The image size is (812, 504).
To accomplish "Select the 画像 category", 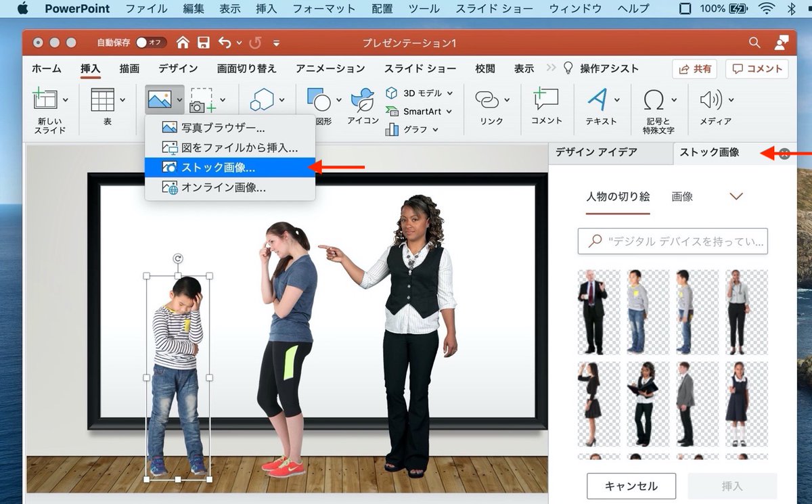I will [x=682, y=196].
